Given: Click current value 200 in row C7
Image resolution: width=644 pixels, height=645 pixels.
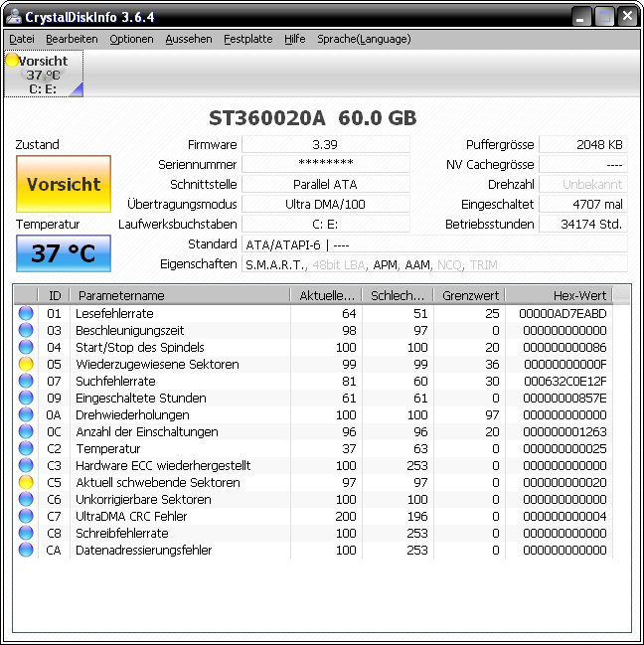Looking at the screenshot, I should (x=346, y=516).
